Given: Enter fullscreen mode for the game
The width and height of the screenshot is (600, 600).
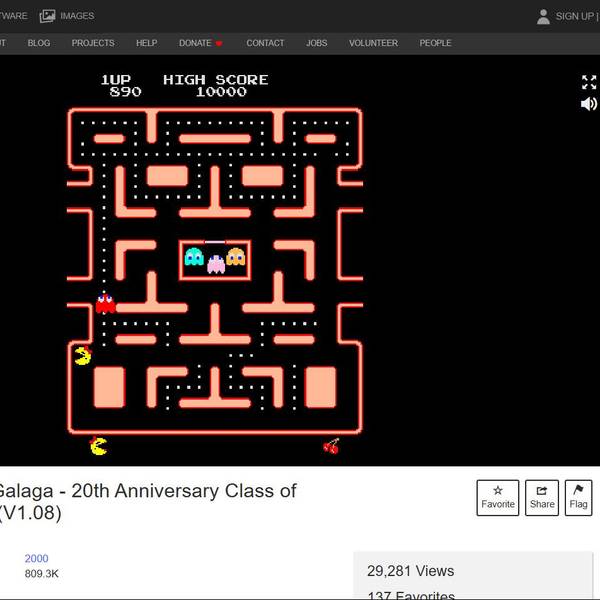Looking at the screenshot, I should (589, 82).
